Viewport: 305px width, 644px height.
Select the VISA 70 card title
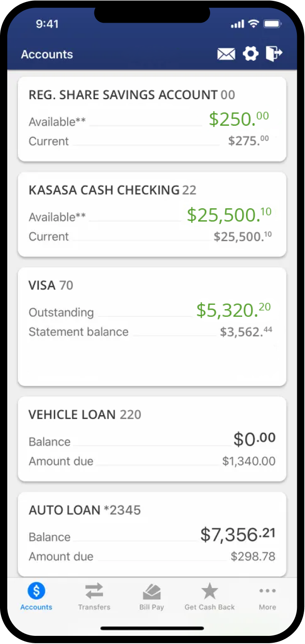tap(51, 285)
